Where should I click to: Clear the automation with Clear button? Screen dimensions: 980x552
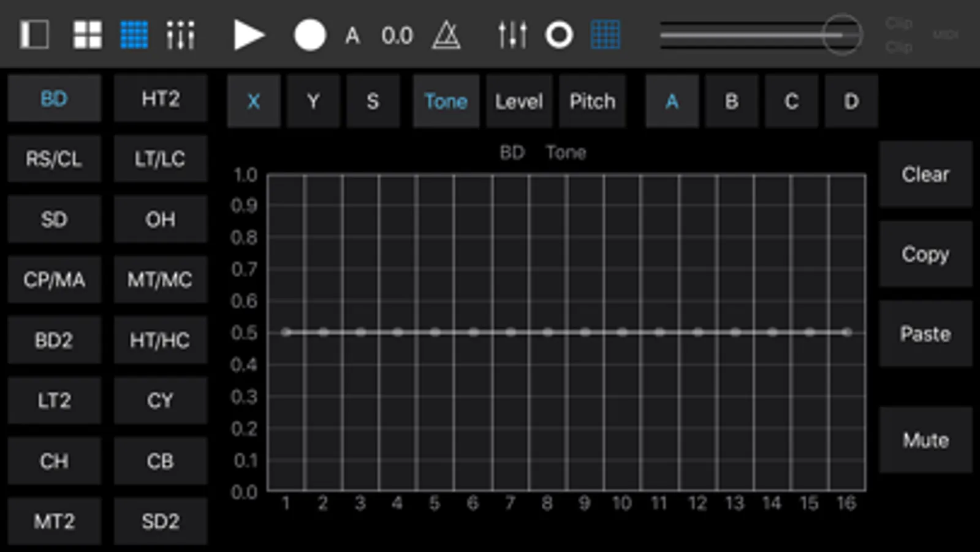pos(925,174)
